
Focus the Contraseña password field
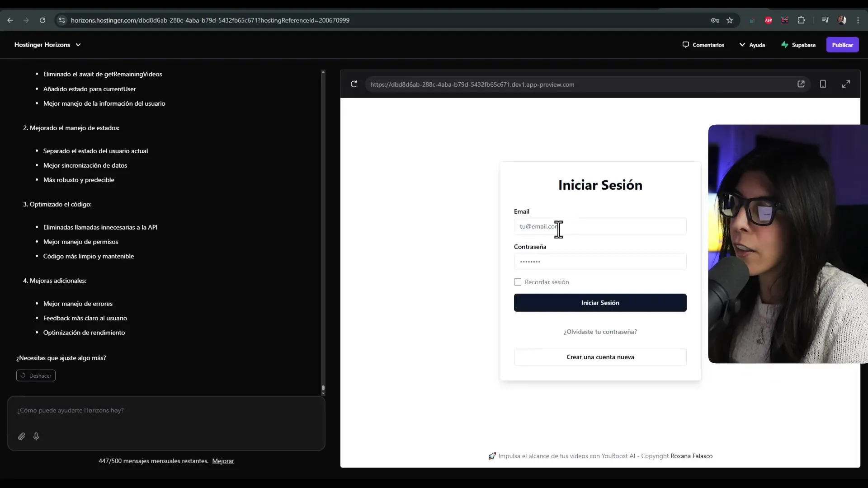click(x=600, y=262)
